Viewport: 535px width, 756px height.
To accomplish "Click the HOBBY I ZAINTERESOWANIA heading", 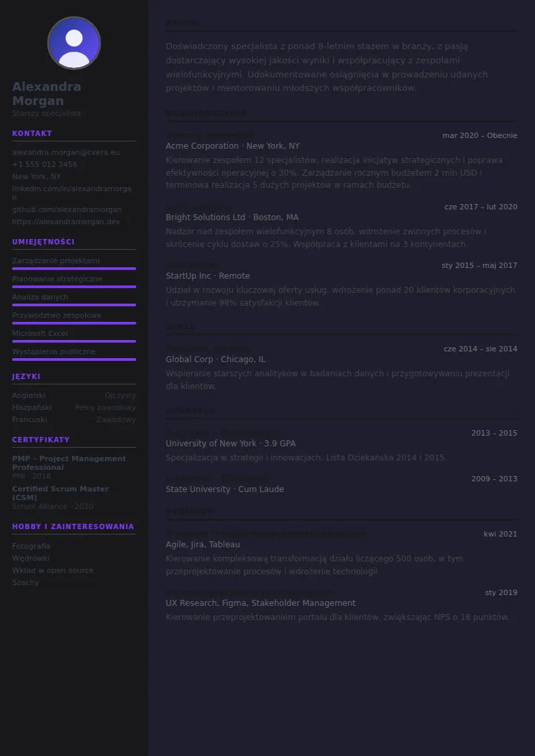I will pyautogui.click(x=73, y=526).
